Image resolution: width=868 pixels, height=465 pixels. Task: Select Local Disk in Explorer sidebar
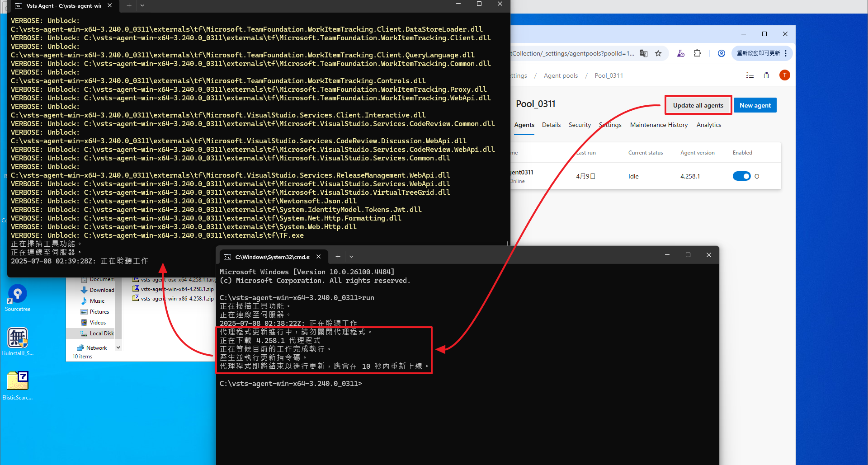pyautogui.click(x=97, y=333)
